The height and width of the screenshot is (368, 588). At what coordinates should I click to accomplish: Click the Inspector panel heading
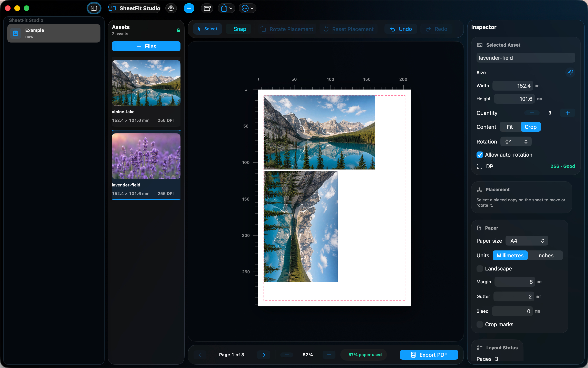point(483,27)
